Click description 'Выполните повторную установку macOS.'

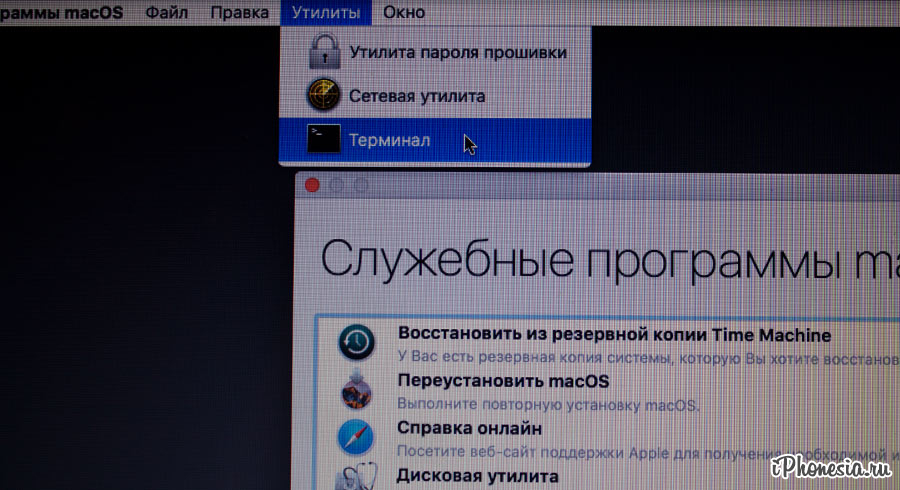548,405
